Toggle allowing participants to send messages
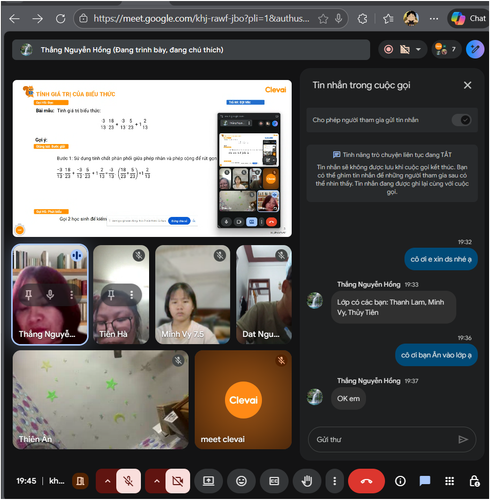 pos(462,120)
